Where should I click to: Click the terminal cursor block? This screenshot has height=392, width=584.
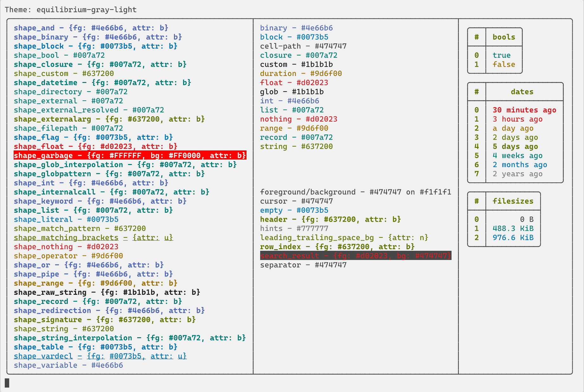7,383
